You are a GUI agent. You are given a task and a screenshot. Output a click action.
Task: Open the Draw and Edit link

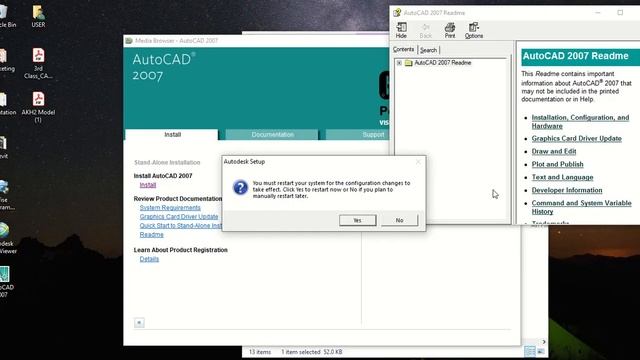[x=554, y=151]
